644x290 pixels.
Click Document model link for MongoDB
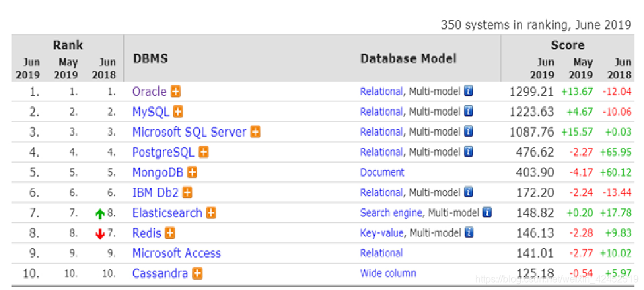382,172
